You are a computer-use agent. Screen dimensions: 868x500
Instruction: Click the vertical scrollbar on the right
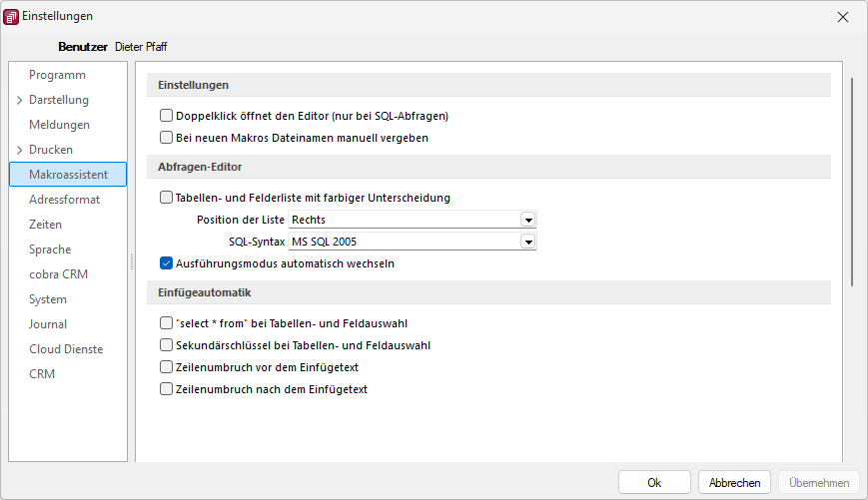click(851, 183)
